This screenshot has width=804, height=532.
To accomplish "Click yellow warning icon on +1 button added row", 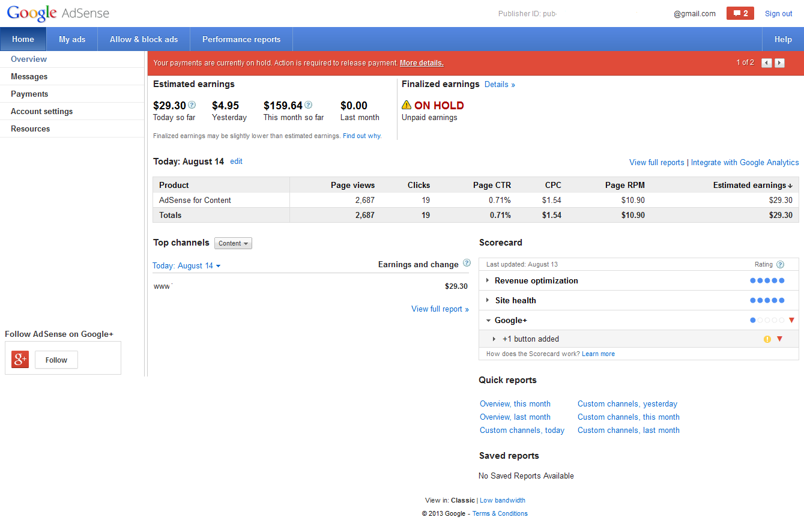I will pos(767,339).
